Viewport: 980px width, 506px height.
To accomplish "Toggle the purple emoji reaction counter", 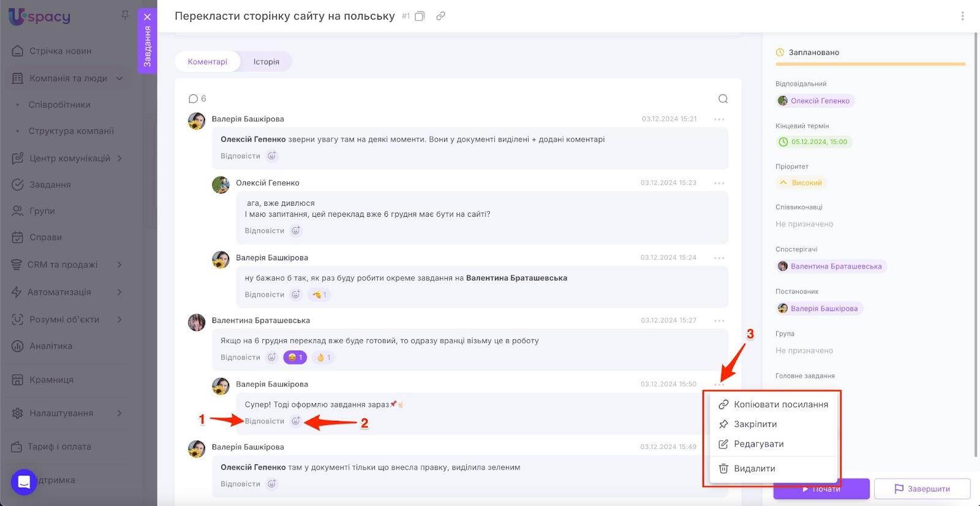I will (x=295, y=358).
